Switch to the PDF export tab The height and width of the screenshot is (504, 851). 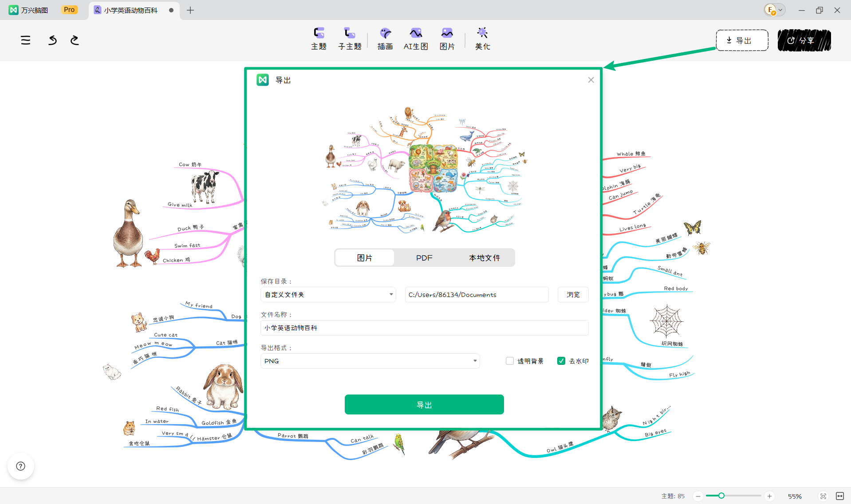(x=424, y=258)
